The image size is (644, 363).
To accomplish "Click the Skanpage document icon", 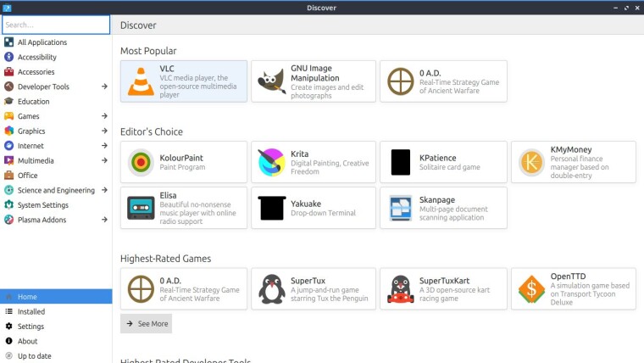I will pos(401,208).
